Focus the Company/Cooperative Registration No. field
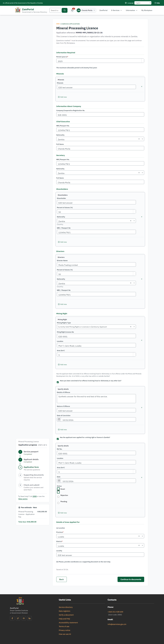 coord(100,115)
